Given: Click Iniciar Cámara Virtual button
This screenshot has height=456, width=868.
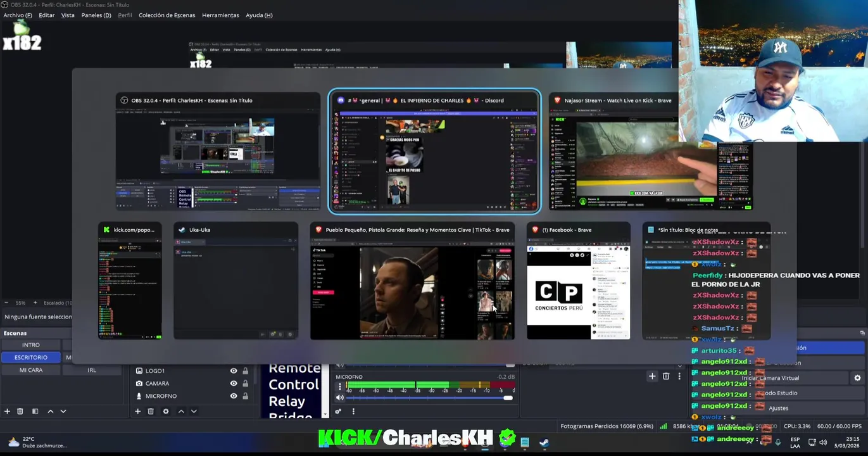Looking at the screenshot, I should point(770,378).
